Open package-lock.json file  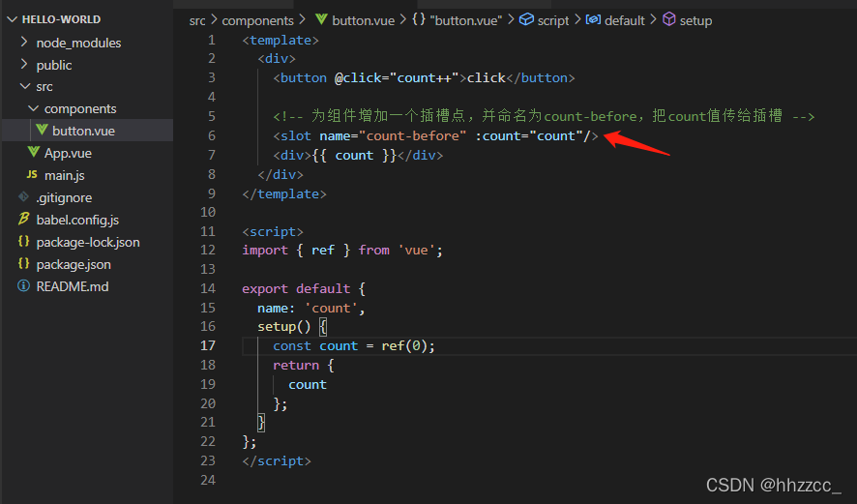point(87,242)
